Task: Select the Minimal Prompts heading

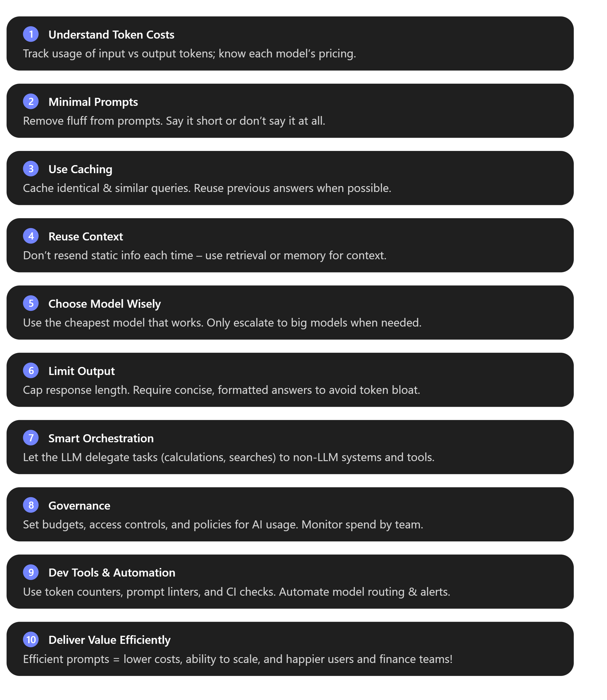Action: click(93, 102)
